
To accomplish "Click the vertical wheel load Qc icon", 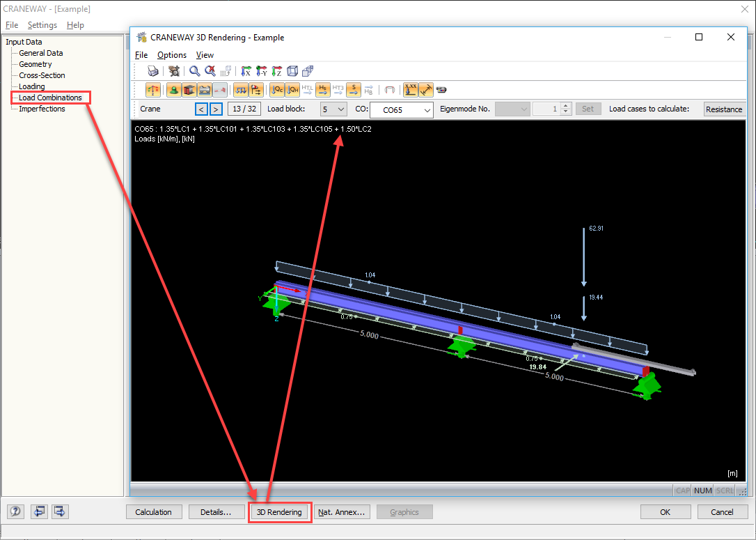I will [x=277, y=89].
